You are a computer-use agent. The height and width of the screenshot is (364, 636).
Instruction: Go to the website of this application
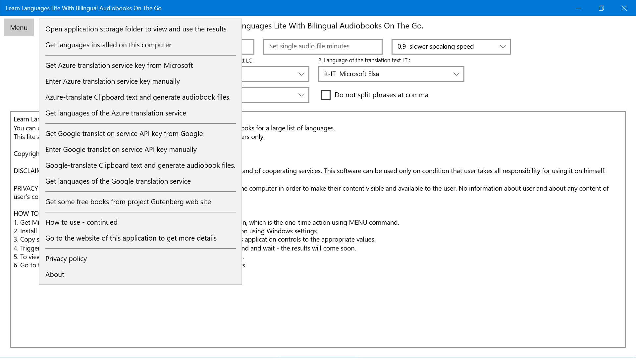click(x=131, y=238)
